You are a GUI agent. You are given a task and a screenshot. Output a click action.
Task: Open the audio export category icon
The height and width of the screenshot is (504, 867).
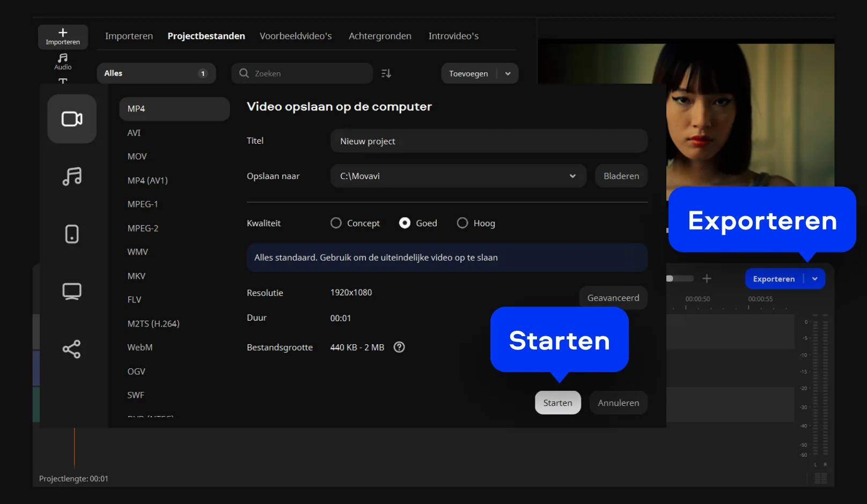pyautogui.click(x=72, y=176)
